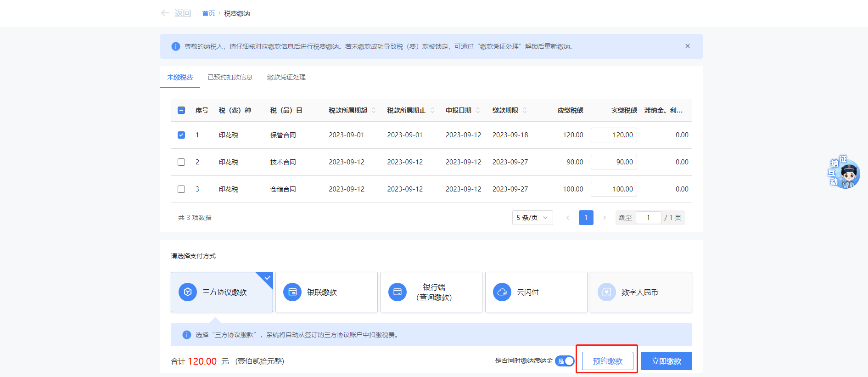Choose the 数字人民币 payment icon
This screenshot has width=868, height=377.
[607, 292]
